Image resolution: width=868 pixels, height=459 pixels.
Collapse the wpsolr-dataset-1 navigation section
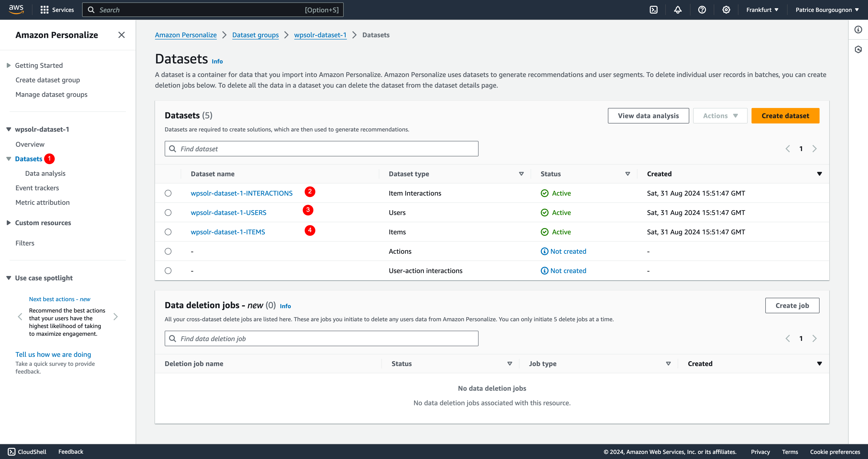(9, 129)
